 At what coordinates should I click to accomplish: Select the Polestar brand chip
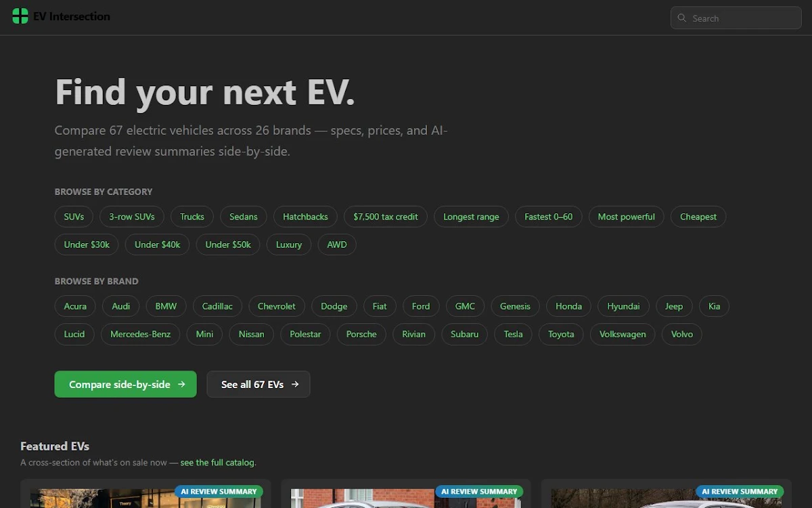click(305, 334)
